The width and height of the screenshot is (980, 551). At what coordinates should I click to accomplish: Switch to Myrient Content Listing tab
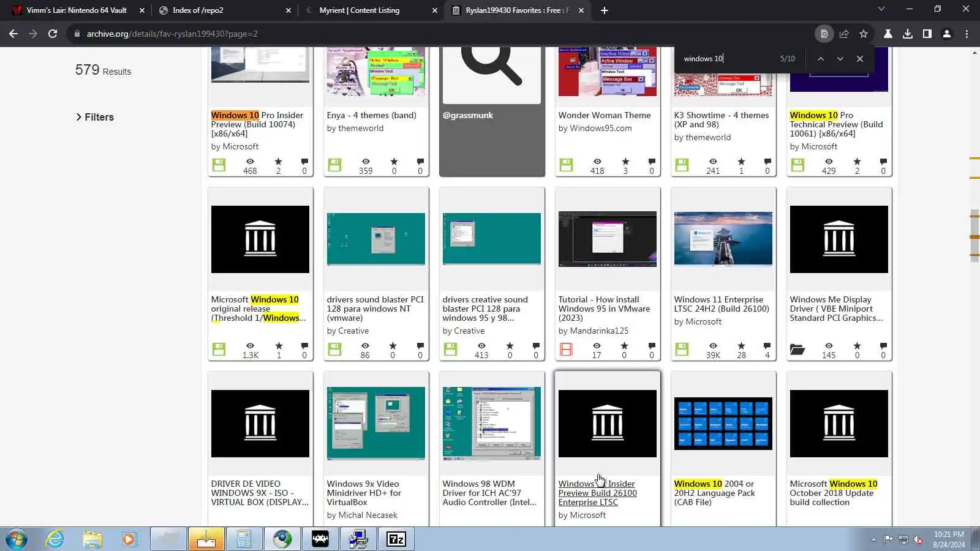pyautogui.click(x=371, y=10)
